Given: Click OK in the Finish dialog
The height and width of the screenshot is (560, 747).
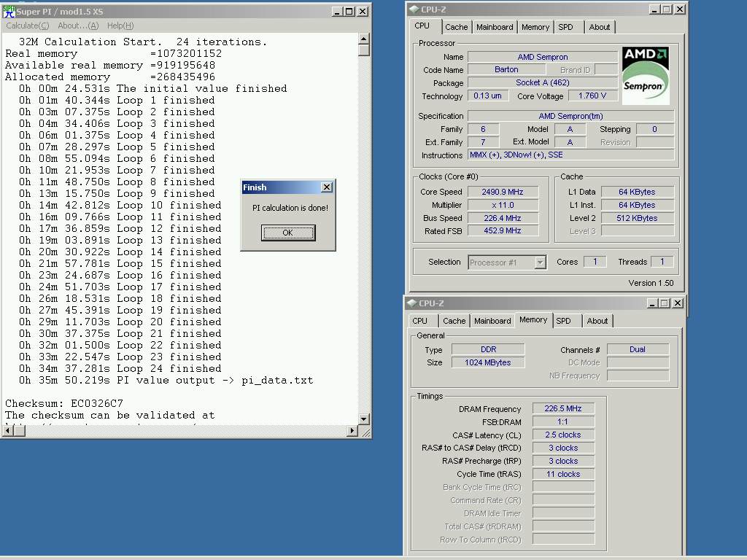Looking at the screenshot, I should coord(288,233).
